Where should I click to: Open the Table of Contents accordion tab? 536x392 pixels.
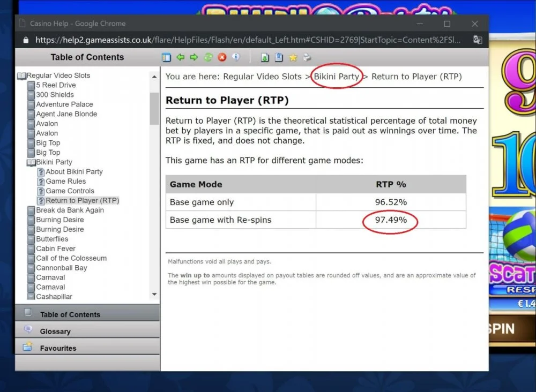(x=87, y=313)
